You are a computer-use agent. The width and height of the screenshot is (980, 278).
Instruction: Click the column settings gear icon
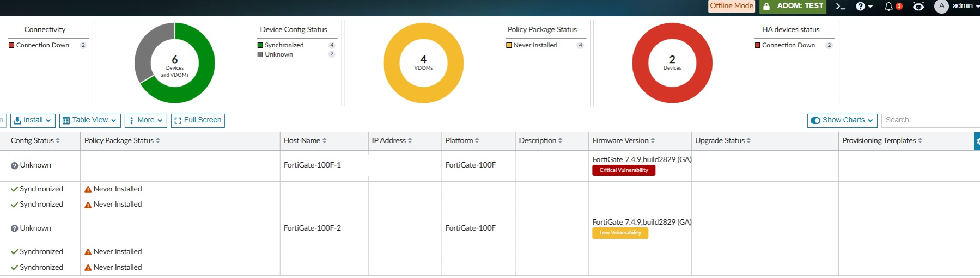click(x=977, y=141)
